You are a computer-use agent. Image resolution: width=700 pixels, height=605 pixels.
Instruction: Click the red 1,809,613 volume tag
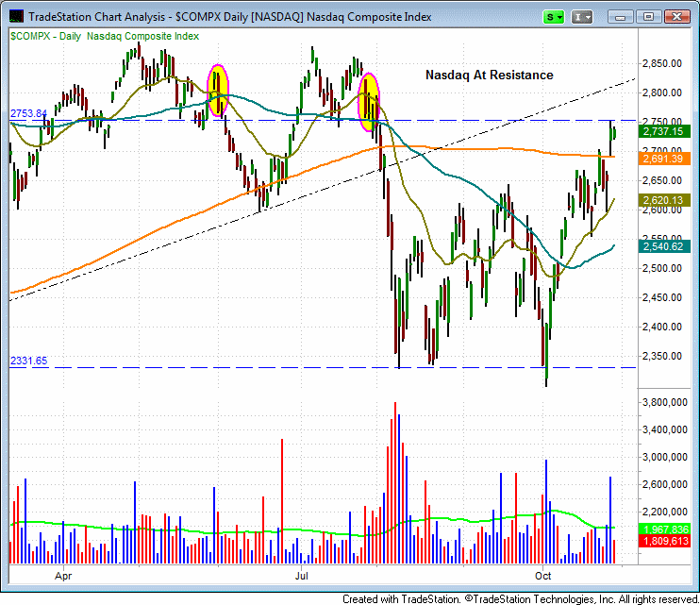coord(664,541)
